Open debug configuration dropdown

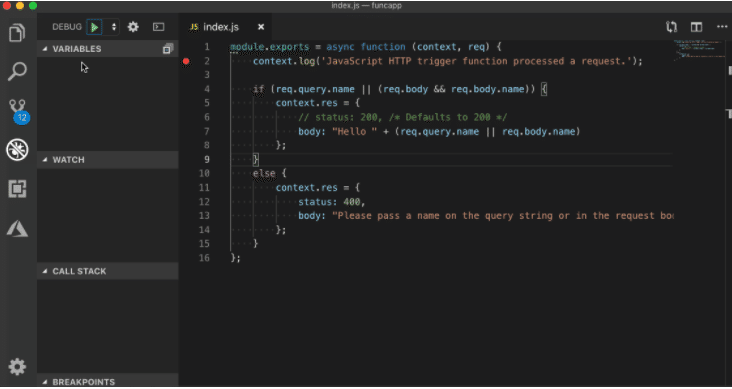113,27
